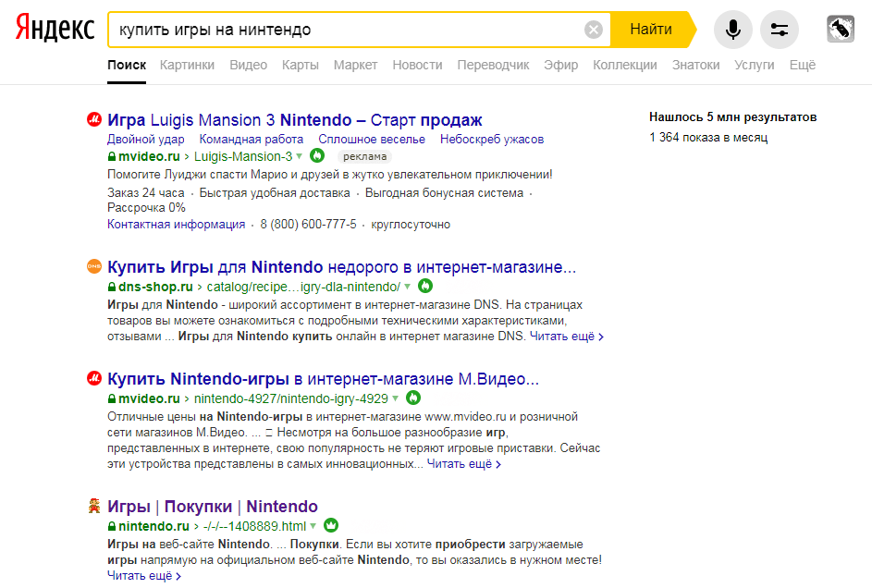
Task: Switch to the Картинки tab
Action: tap(187, 65)
